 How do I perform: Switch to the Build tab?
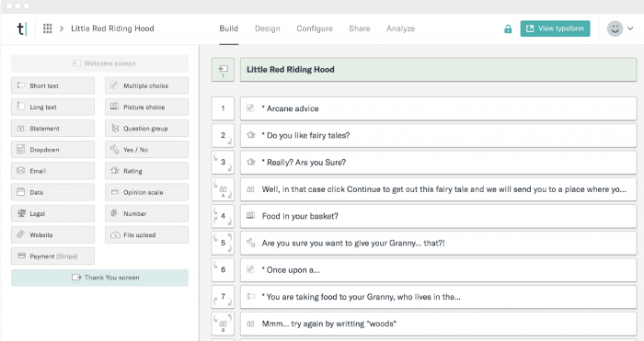coord(229,28)
